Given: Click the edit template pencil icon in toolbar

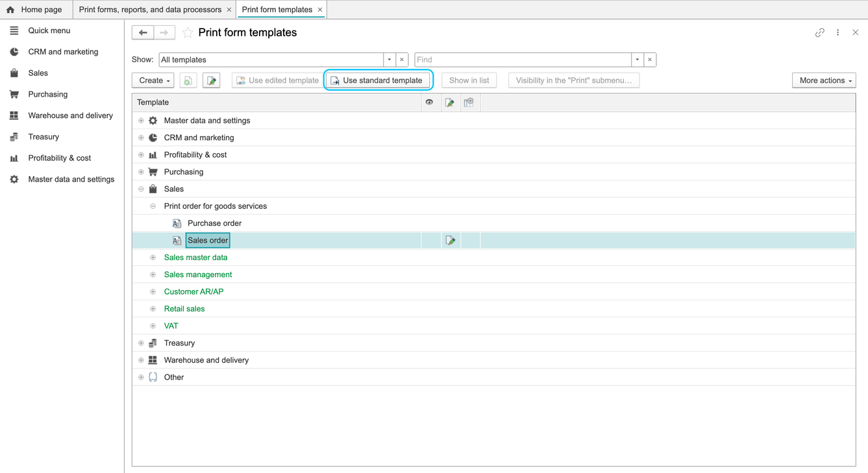Looking at the screenshot, I should tap(212, 80).
